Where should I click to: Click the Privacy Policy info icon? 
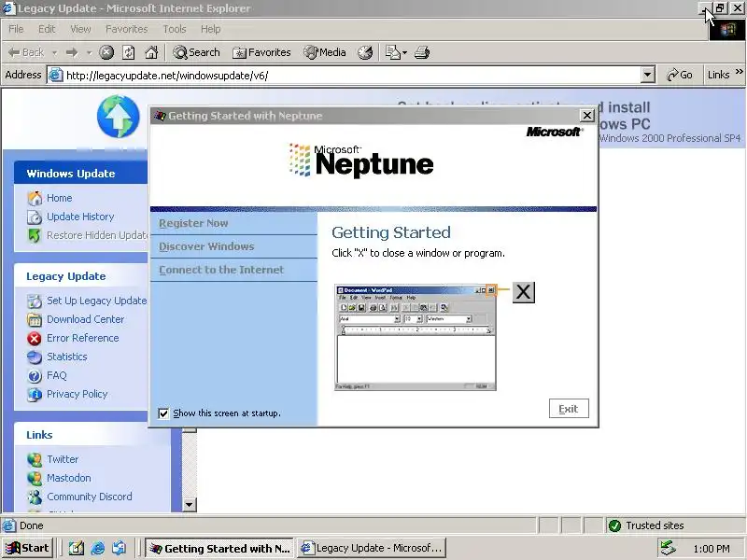click(x=35, y=394)
